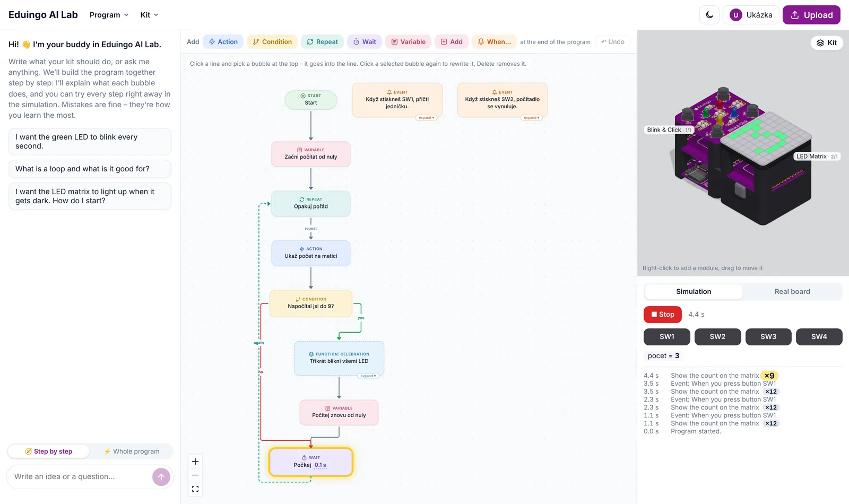Stop the running simulation
This screenshot has width=849, height=504.
(663, 315)
